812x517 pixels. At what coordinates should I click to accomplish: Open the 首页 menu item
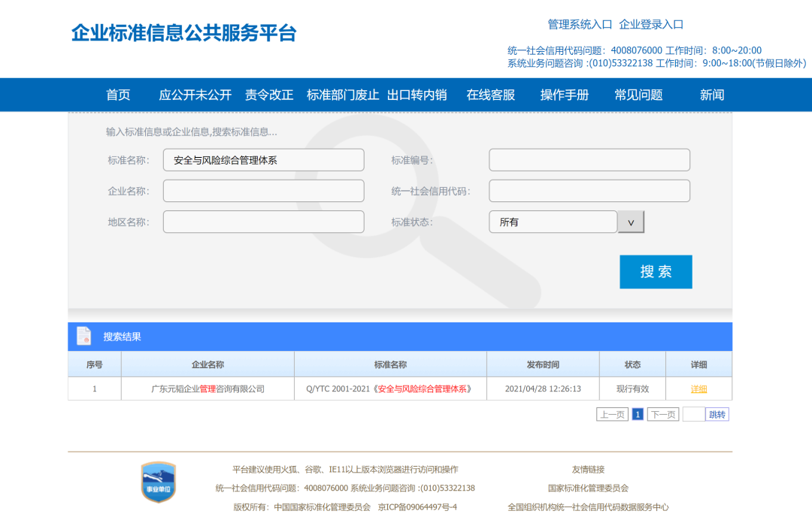tap(118, 95)
